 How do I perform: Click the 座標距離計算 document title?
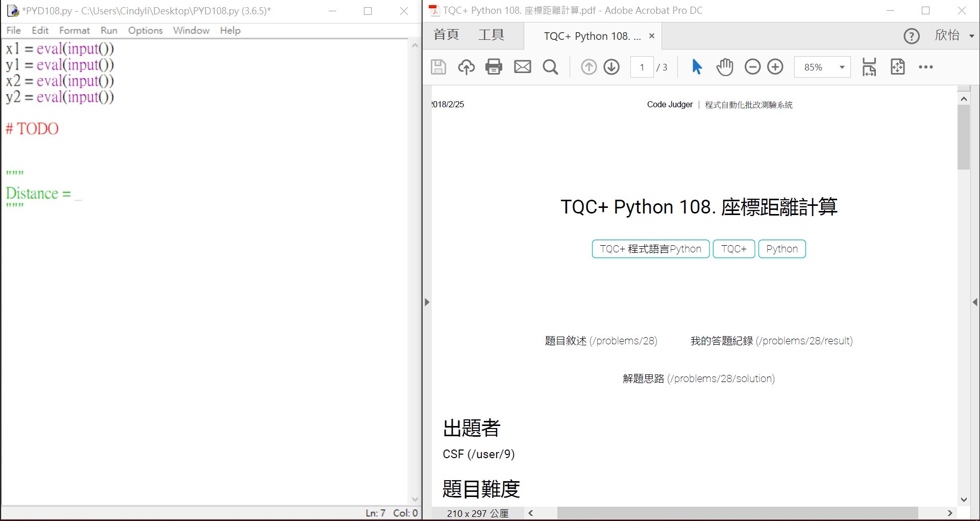(779, 207)
